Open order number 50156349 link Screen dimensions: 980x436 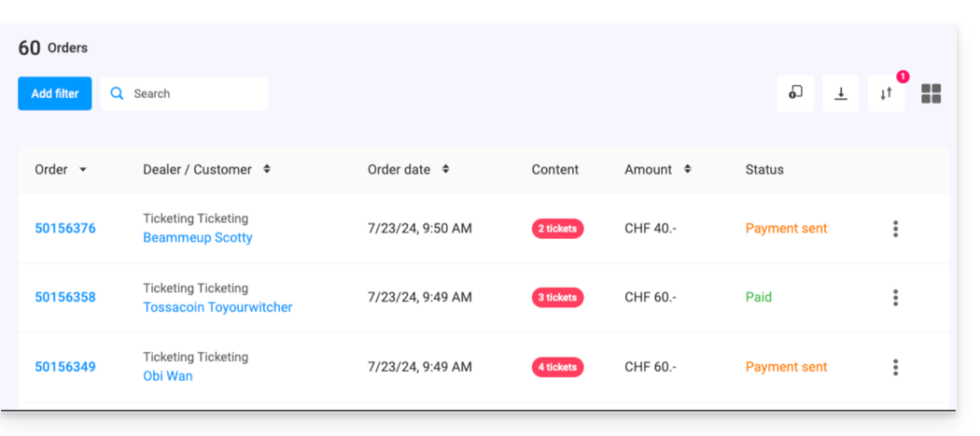(65, 367)
